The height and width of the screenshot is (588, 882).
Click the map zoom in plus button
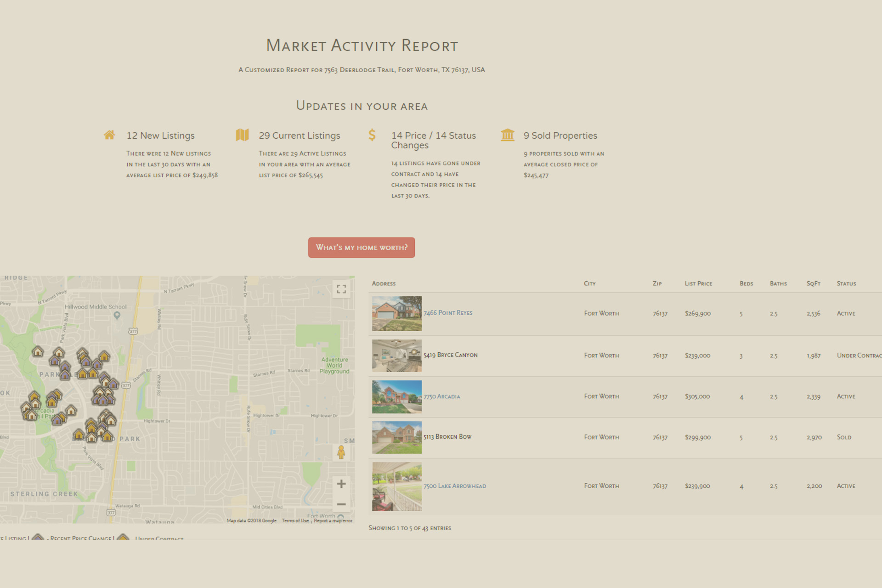pos(341,484)
